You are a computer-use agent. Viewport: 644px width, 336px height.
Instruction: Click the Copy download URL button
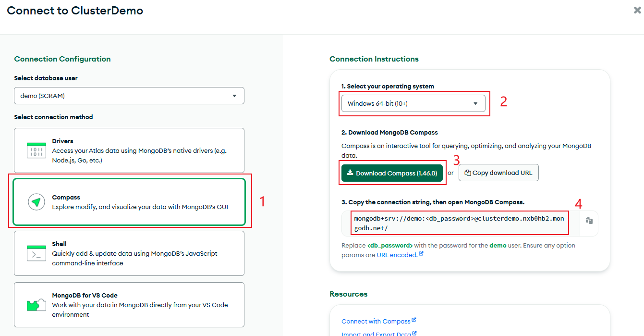click(x=498, y=173)
